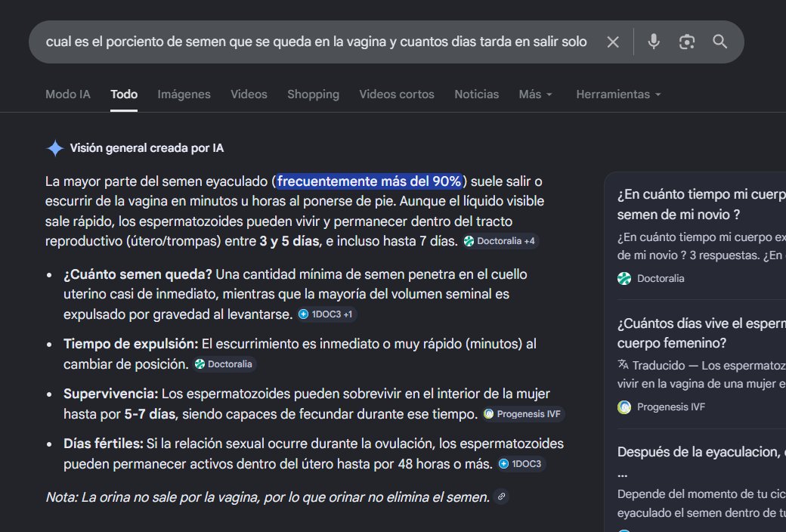Open the Videos cortos tab
786x532 pixels.
[397, 94]
